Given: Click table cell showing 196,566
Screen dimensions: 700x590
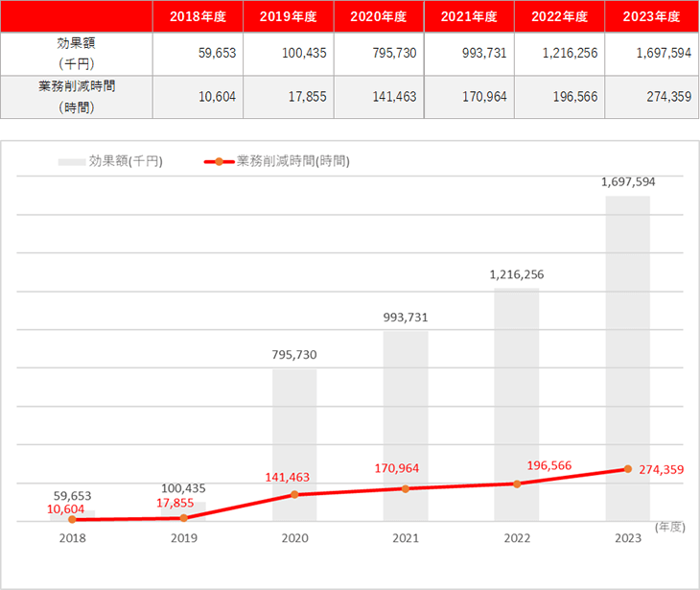Looking at the screenshot, I should pos(560,97).
